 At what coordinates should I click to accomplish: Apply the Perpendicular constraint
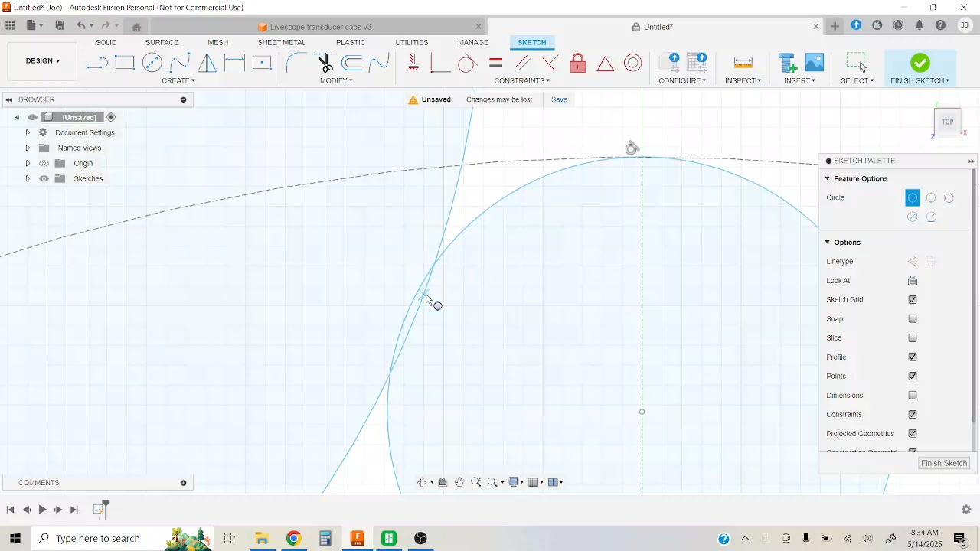550,63
